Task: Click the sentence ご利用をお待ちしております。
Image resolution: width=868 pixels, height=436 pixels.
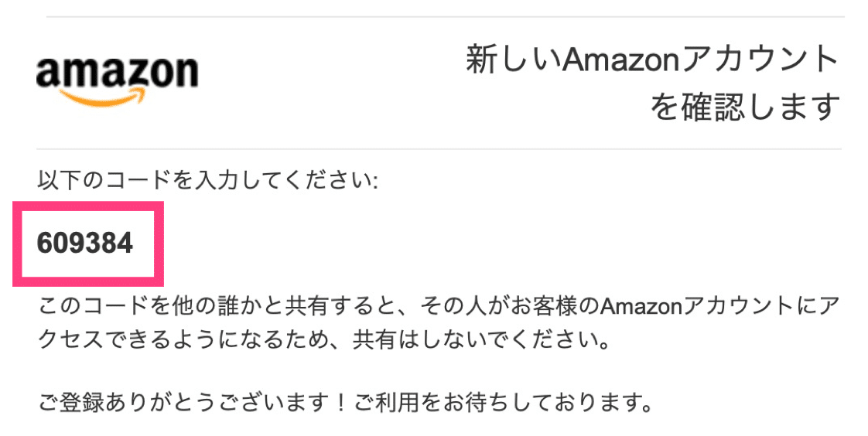Action: click(x=502, y=402)
